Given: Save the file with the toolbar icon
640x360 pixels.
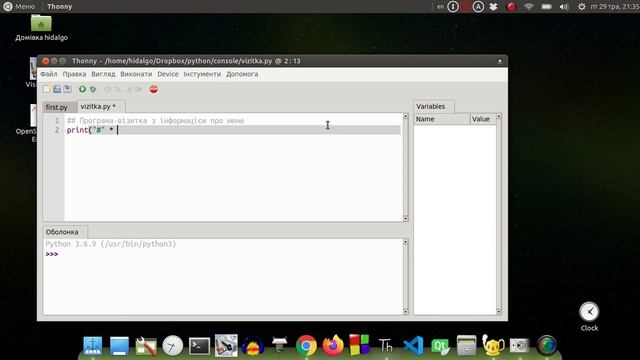Looking at the screenshot, I should click(x=67, y=89).
